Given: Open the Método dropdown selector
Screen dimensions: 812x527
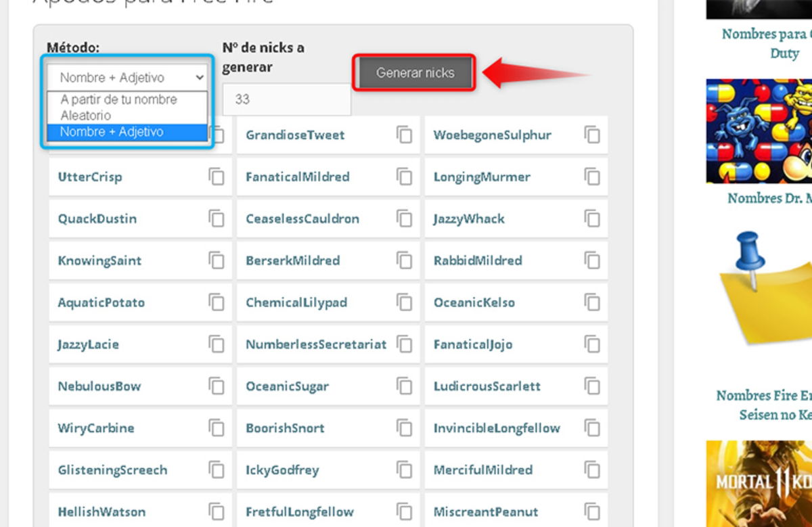Looking at the screenshot, I should 127,77.
